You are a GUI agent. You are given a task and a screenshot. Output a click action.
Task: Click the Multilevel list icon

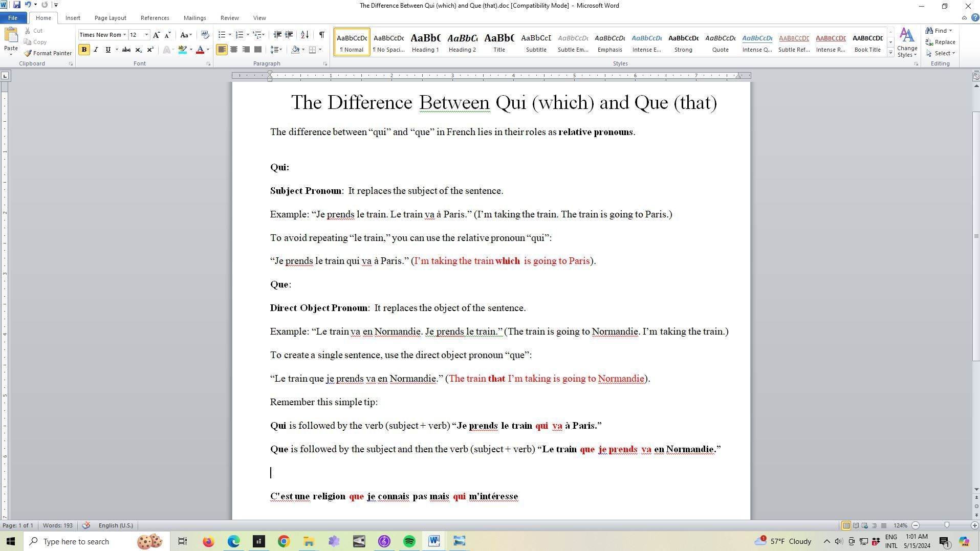(x=257, y=35)
